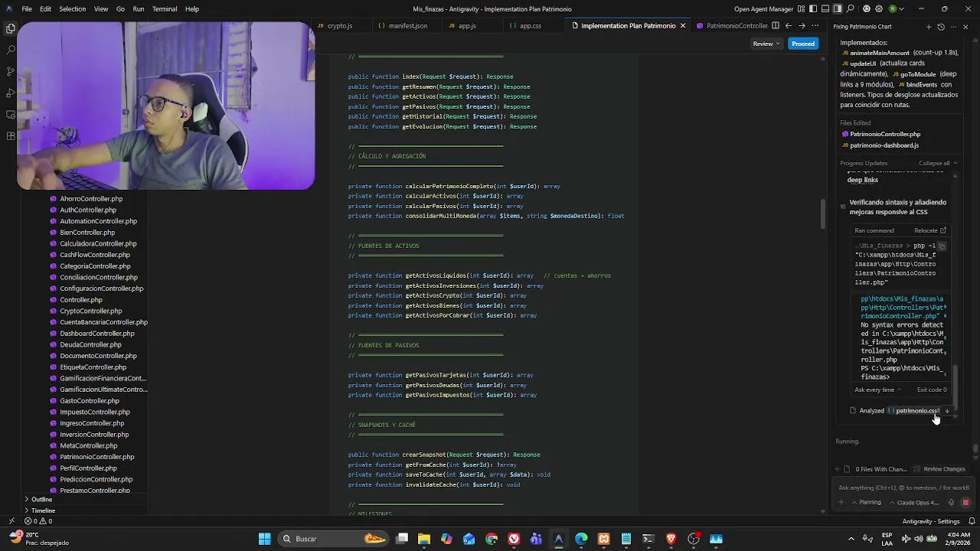
Task: Click the Windows Start button
Action: tap(264, 539)
